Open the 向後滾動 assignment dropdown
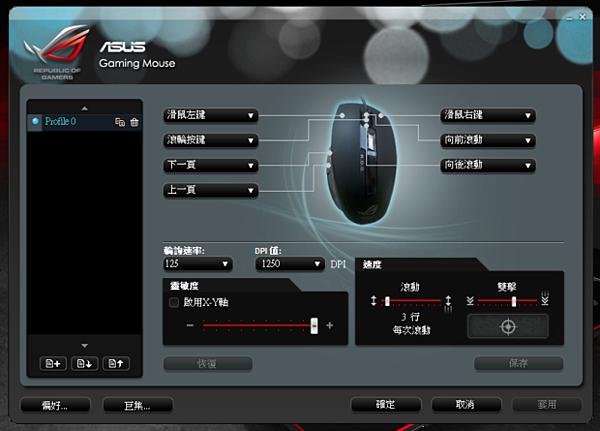Image resolution: width=600 pixels, height=431 pixels. pyautogui.click(x=488, y=165)
